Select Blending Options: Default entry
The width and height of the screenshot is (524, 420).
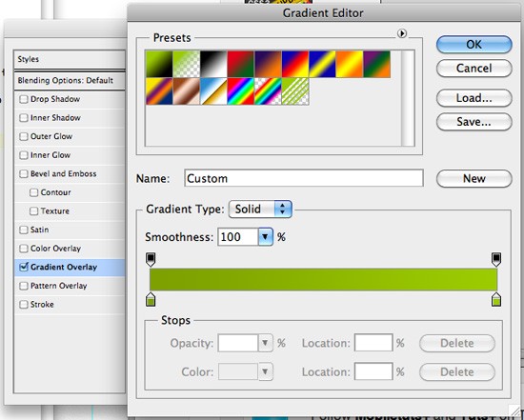[x=70, y=81]
